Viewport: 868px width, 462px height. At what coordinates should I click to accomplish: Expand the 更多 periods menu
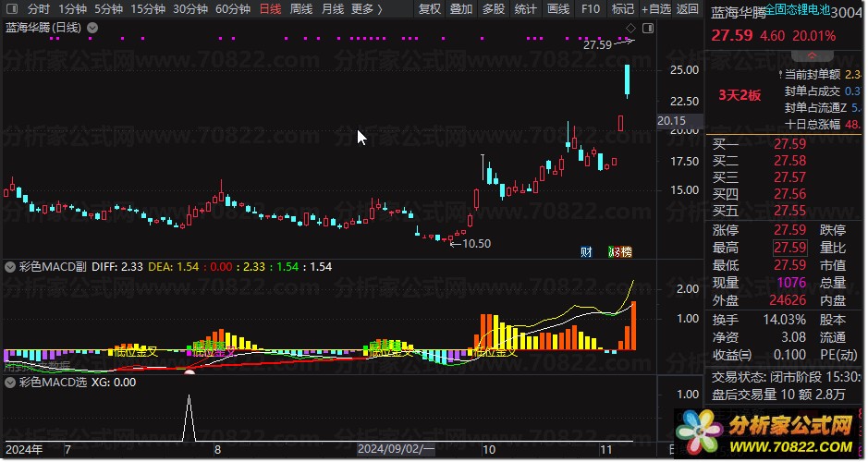click(x=367, y=9)
